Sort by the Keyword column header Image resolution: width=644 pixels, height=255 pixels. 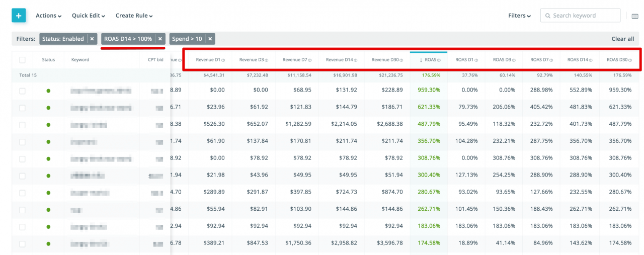pos(80,60)
